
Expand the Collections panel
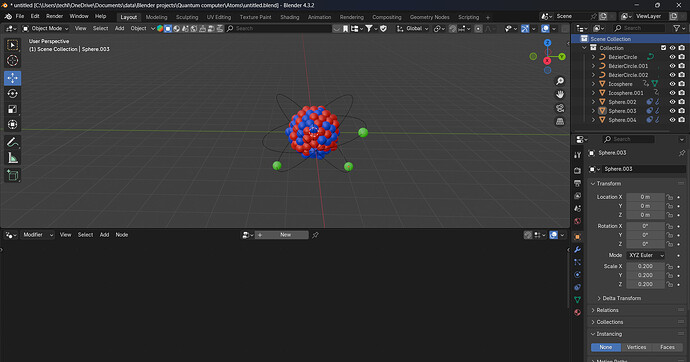click(609, 322)
